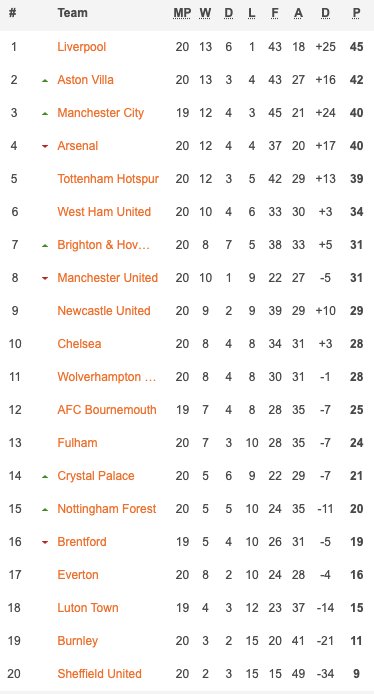Open Tottenham Hotspur team page
Image resolution: width=374 pixels, height=694 pixels.
[x=108, y=179]
